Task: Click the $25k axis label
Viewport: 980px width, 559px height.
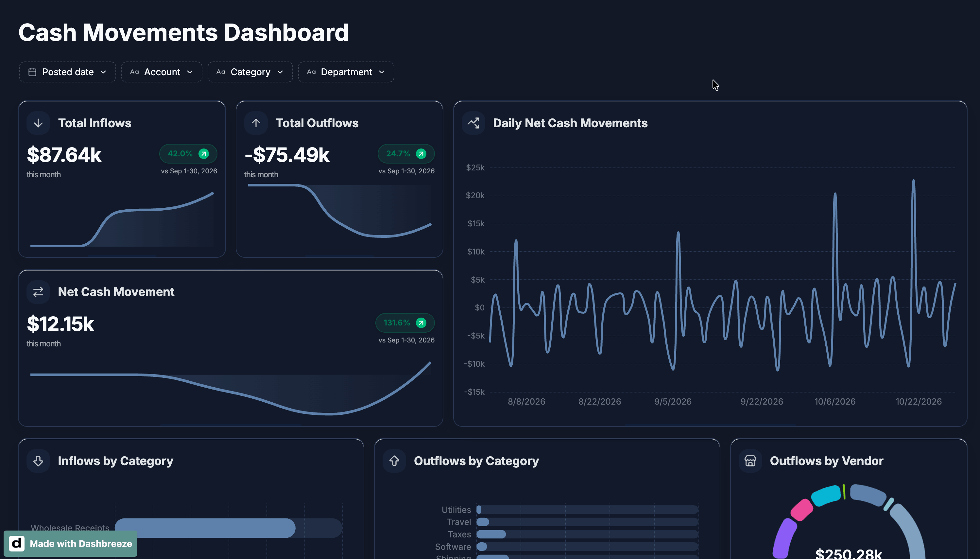Action: coord(475,167)
